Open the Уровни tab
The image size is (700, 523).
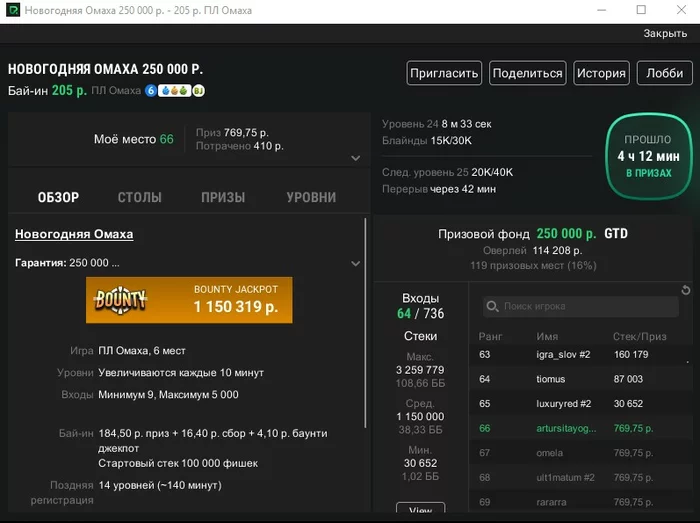311,197
